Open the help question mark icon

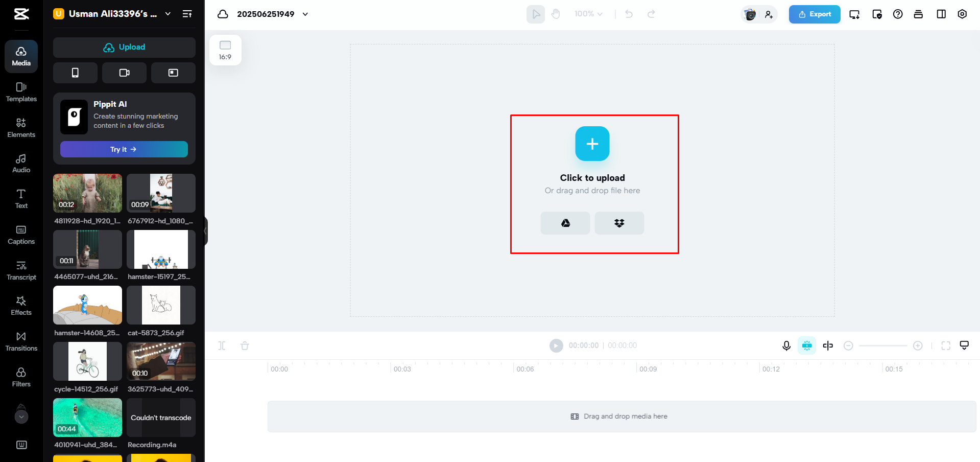point(898,14)
